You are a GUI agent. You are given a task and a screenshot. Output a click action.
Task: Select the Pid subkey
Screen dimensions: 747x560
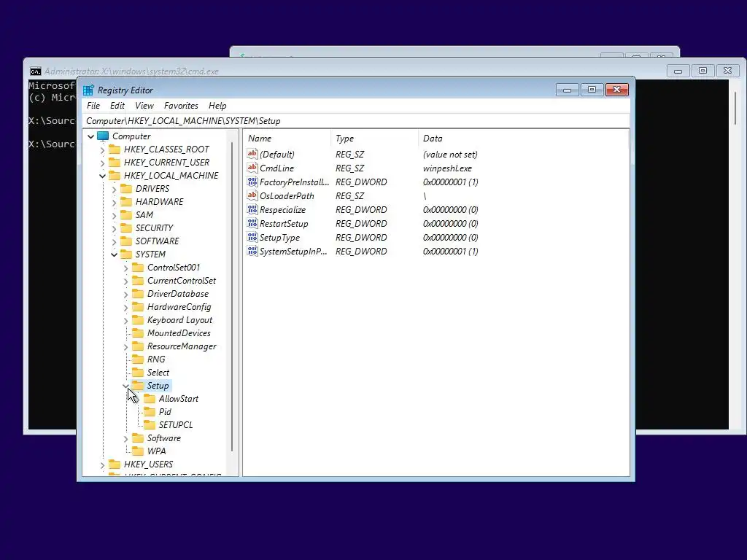pos(165,412)
